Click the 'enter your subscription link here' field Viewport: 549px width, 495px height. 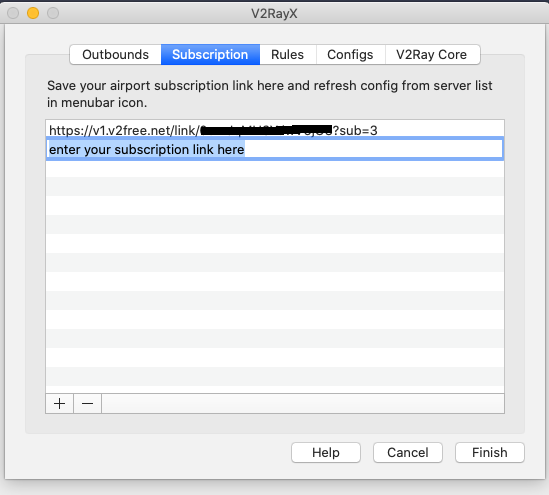coord(275,149)
